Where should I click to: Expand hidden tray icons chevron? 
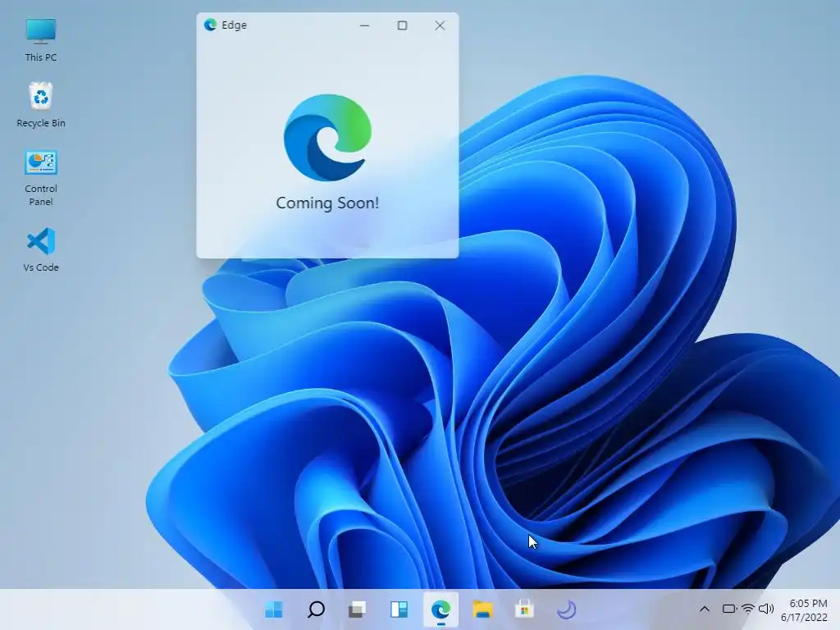[705, 609]
